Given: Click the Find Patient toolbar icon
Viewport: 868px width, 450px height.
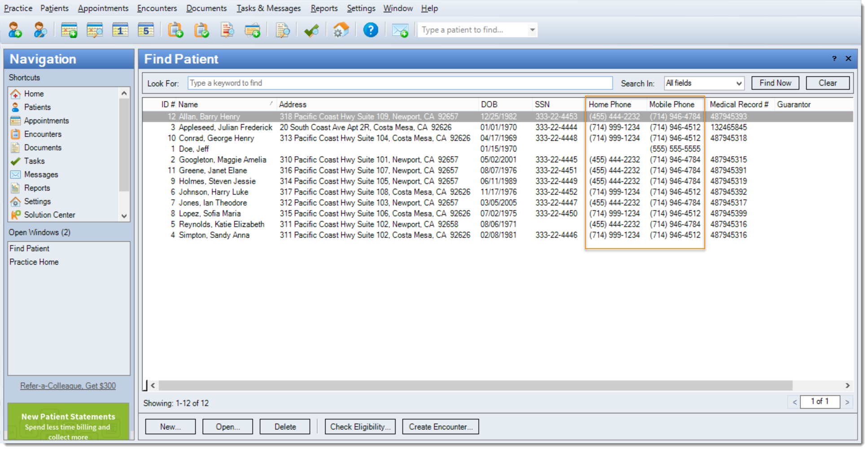Looking at the screenshot, I should coord(40,30).
